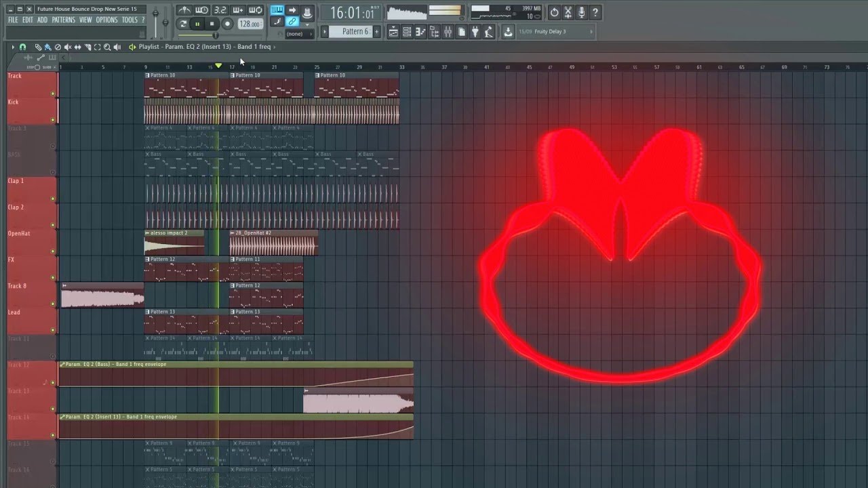Open the EDIT menu
Screen dimensions: 868x488
[x=28, y=20]
